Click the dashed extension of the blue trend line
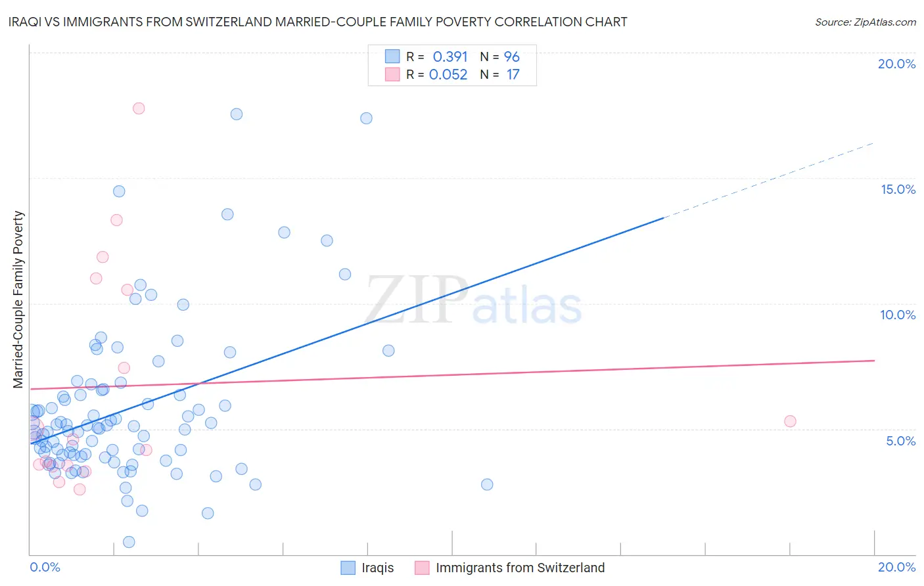 (770, 179)
